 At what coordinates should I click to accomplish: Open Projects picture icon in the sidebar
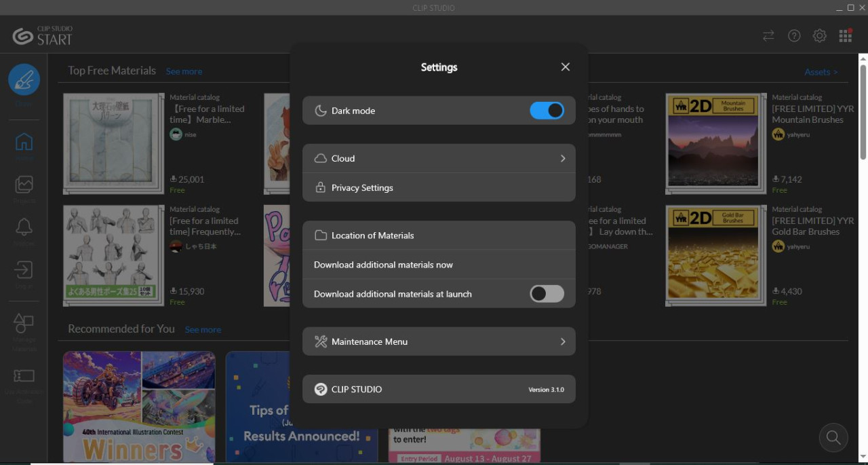24,184
